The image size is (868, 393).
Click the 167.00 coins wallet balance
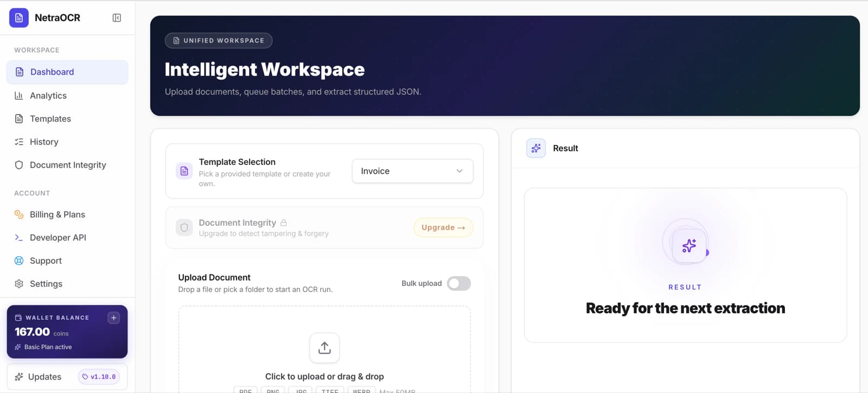(42, 332)
